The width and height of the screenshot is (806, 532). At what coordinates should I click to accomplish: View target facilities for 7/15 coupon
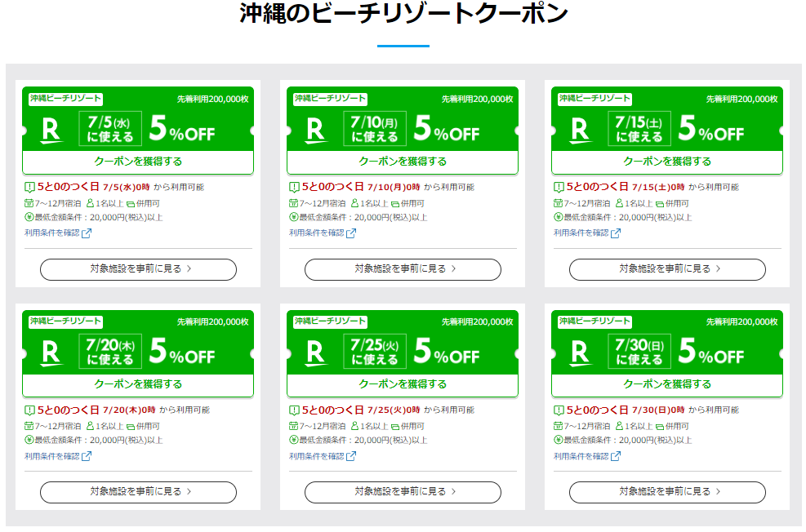tap(667, 268)
